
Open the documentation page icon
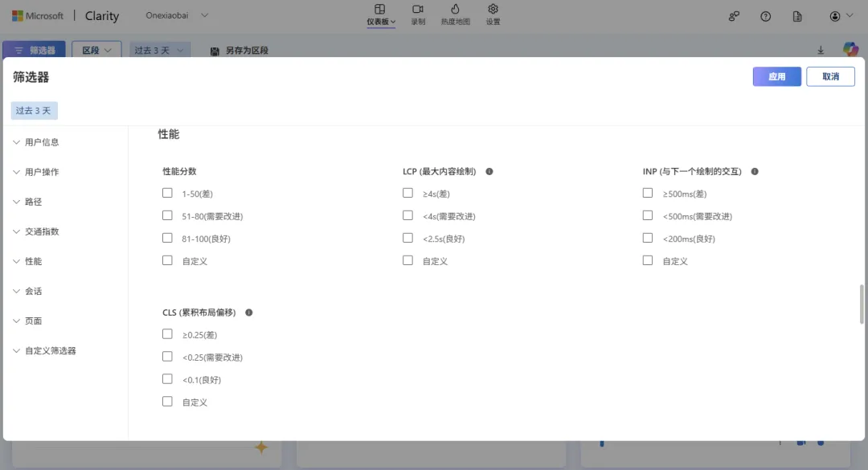pos(797,17)
